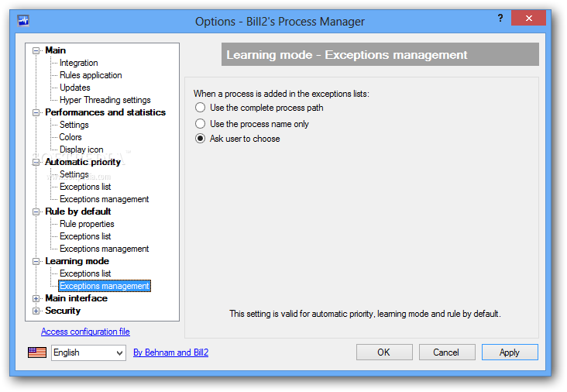Image resolution: width=567 pixels, height=392 pixels.
Task: Click the US flag language icon
Action: [37, 352]
